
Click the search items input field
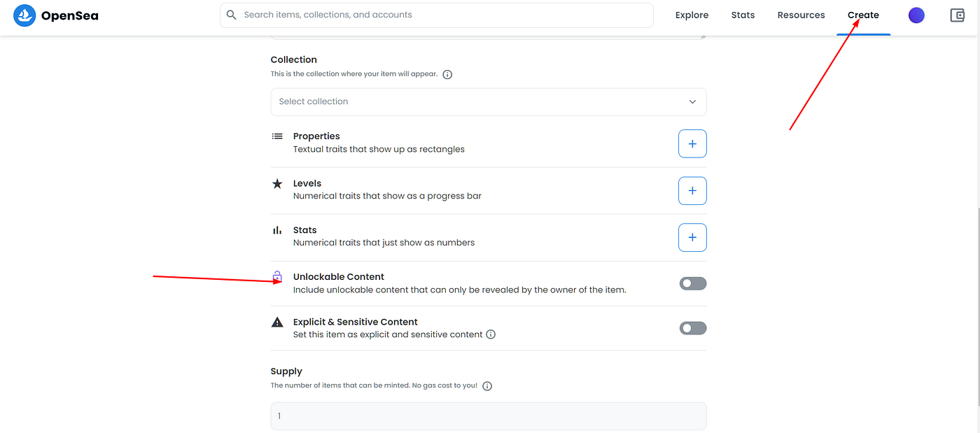click(x=444, y=15)
